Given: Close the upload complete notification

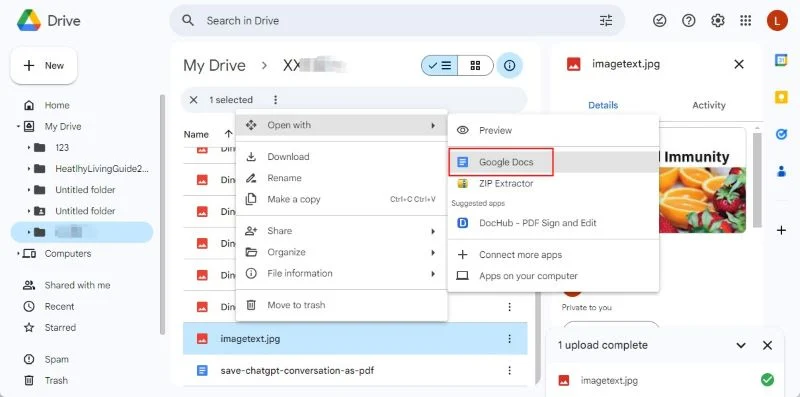Looking at the screenshot, I should pyautogui.click(x=767, y=345).
